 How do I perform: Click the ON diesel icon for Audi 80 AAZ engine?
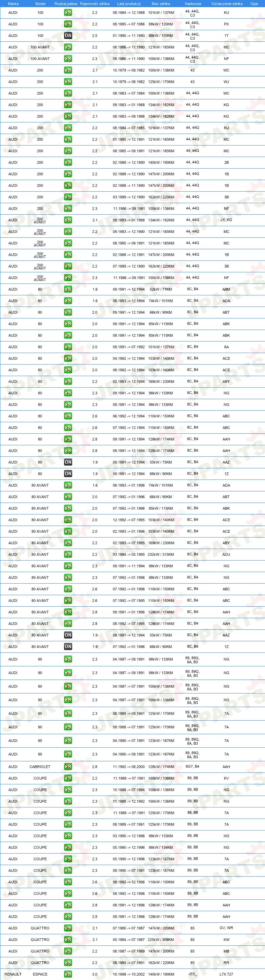click(68, 462)
